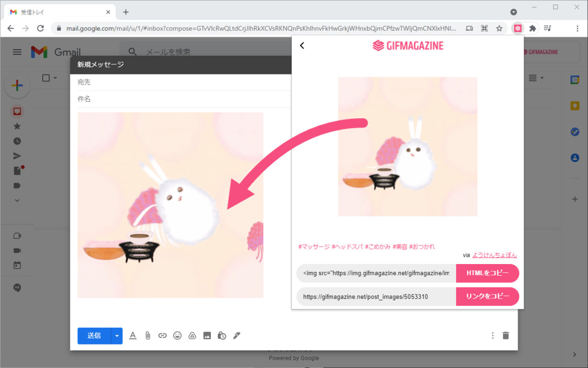Open a new Chrome tab with plus

126,12
